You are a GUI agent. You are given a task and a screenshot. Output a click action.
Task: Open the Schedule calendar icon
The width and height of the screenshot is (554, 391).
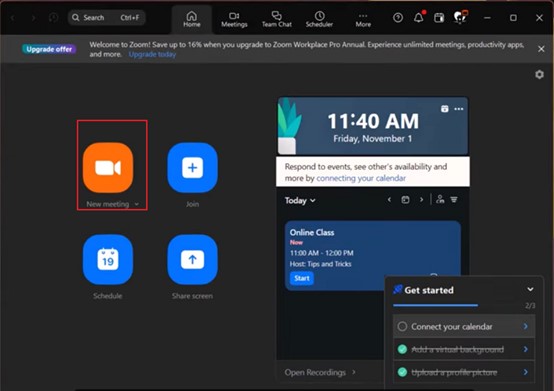108,260
